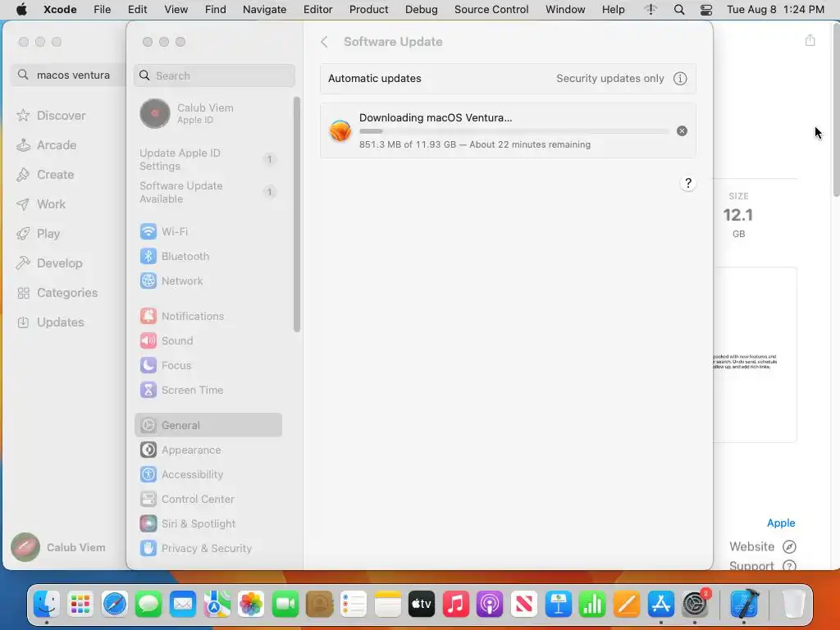The width and height of the screenshot is (840, 630).
Task: Open Accessibility settings in sidebar
Action: [x=208, y=475]
